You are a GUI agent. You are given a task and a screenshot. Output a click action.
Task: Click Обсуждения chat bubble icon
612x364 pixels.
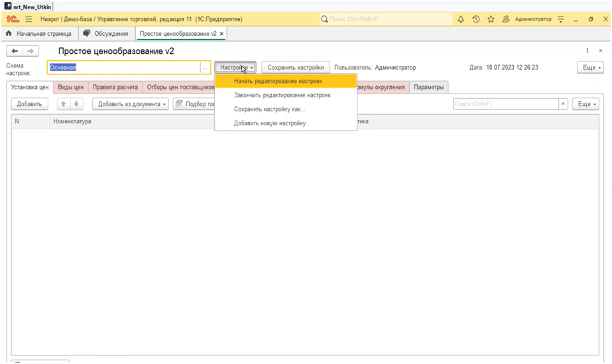(x=87, y=34)
